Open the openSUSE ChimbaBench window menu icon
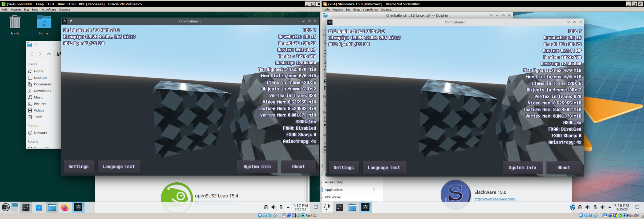 pyautogui.click(x=65, y=21)
